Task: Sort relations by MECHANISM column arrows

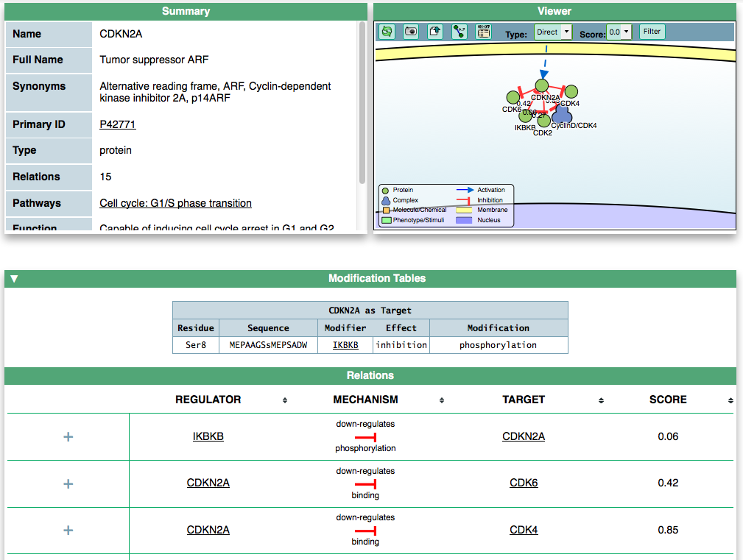Action: coord(442,400)
